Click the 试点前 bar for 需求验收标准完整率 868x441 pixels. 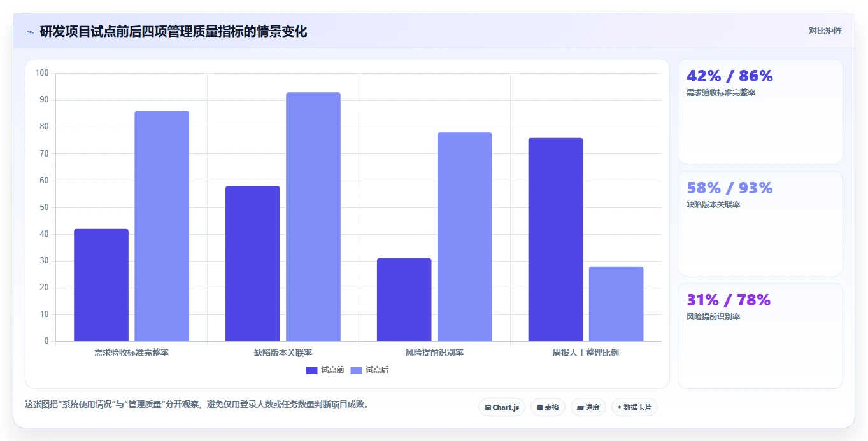pos(101,285)
